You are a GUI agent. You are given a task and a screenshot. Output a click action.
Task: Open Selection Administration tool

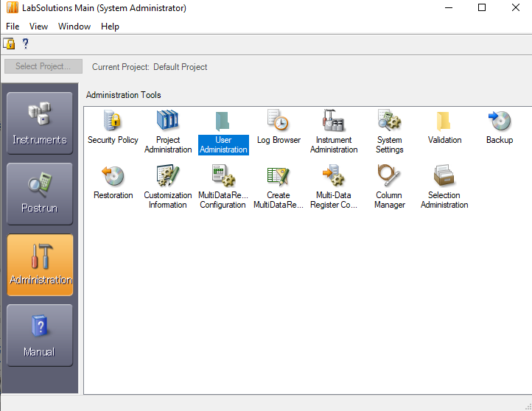tap(444, 187)
